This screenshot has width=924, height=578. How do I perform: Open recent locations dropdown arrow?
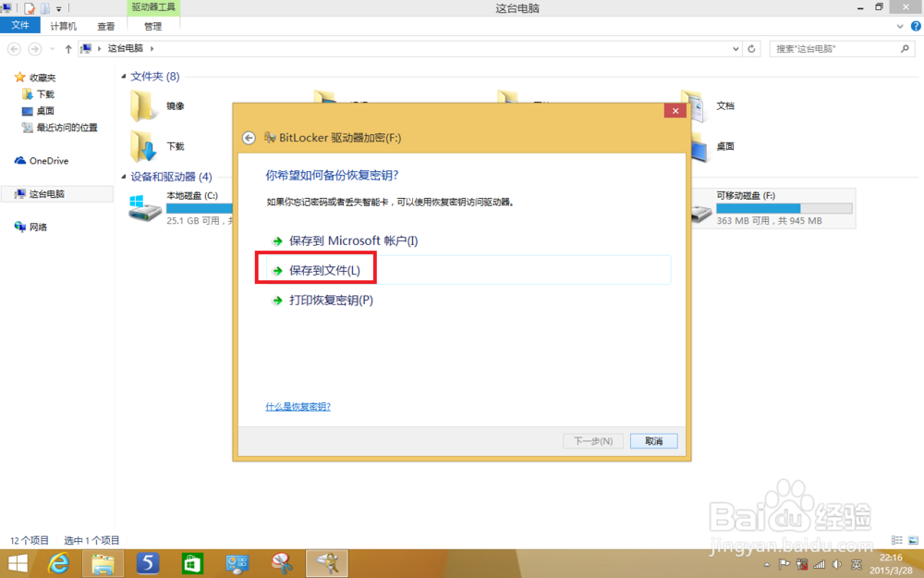(x=52, y=49)
